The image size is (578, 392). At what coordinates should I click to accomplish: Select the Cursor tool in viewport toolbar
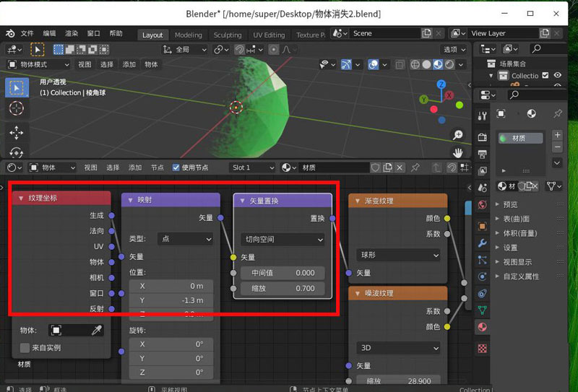(16, 108)
